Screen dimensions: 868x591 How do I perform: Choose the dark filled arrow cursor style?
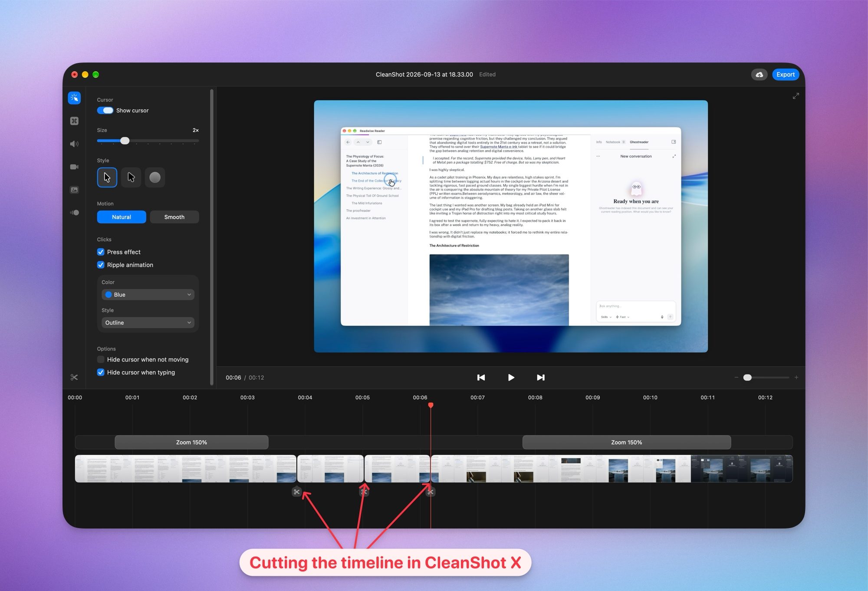131,177
